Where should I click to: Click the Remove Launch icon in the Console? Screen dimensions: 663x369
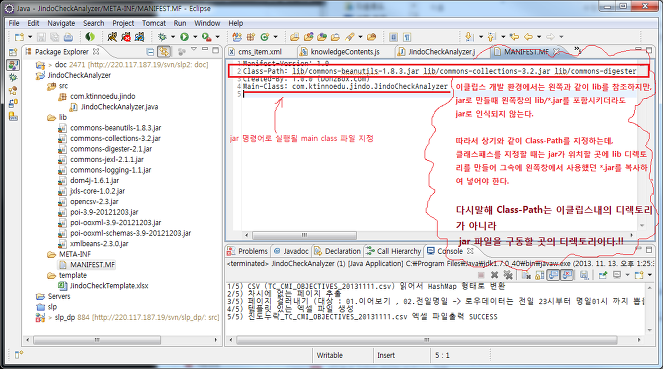494,275
